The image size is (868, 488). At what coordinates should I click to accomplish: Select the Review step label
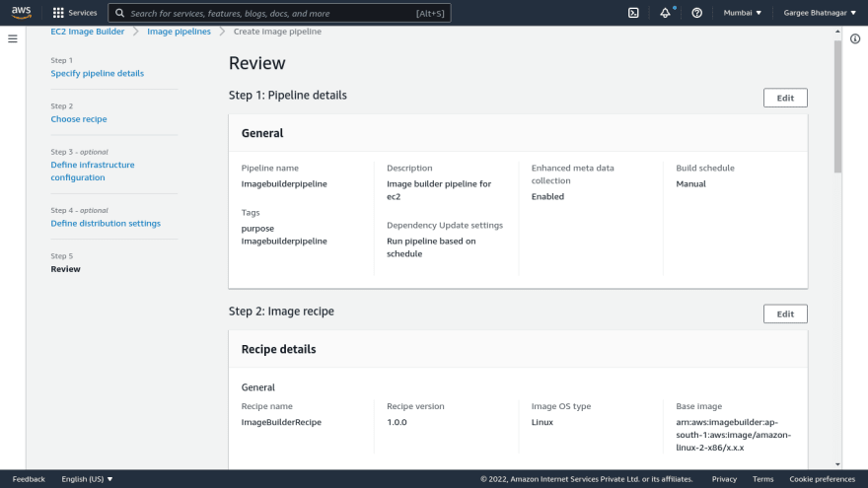65,269
